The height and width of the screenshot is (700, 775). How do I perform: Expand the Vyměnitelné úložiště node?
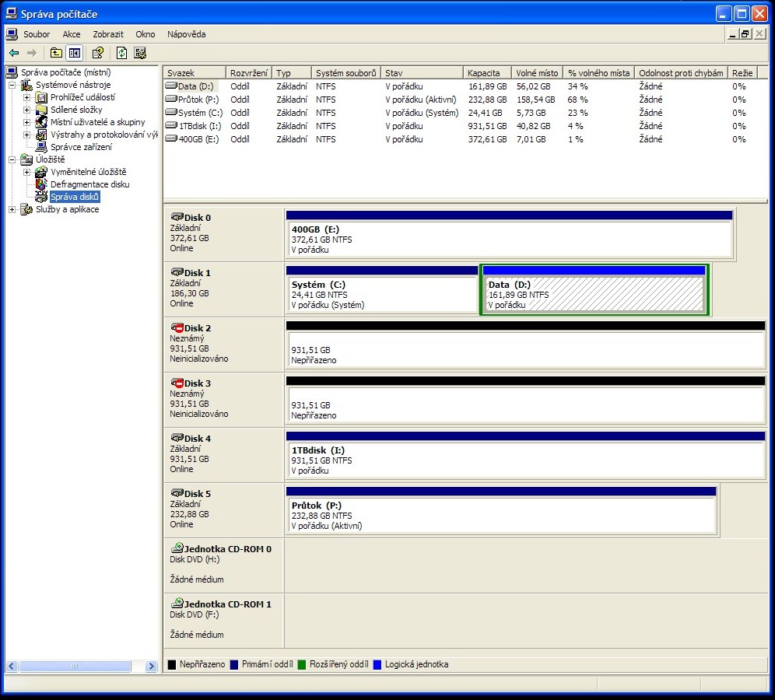coord(27,172)
